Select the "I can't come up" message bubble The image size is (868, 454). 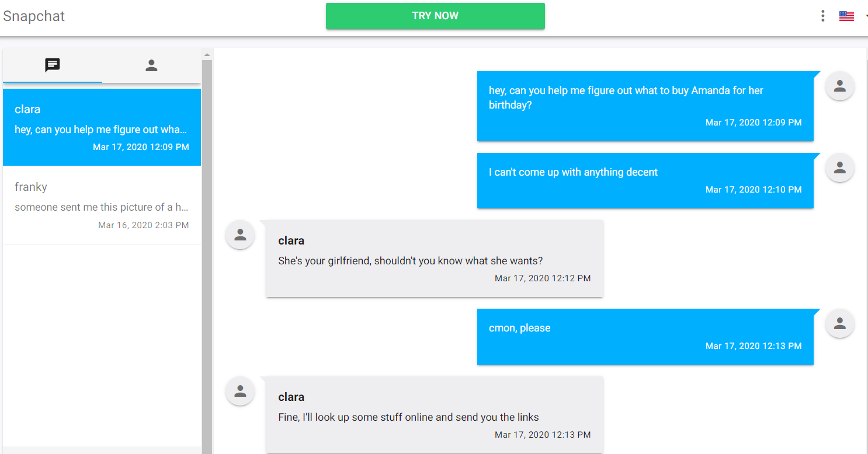click(645, 180)
